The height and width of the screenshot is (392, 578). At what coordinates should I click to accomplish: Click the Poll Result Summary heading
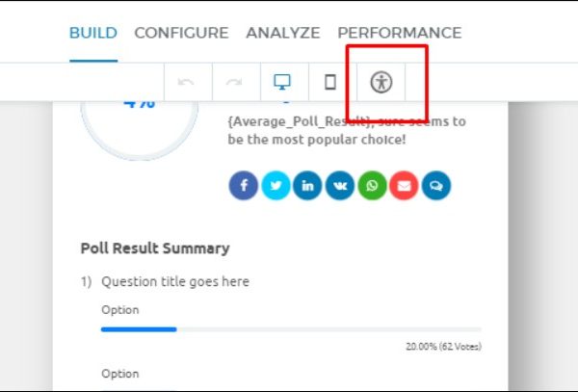(x=155, y=248)
